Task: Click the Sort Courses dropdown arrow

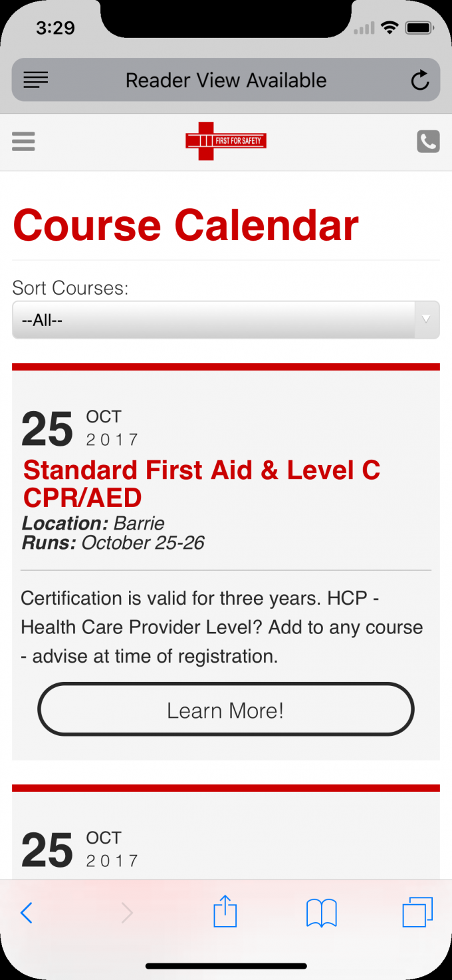Action: (426, 319)
